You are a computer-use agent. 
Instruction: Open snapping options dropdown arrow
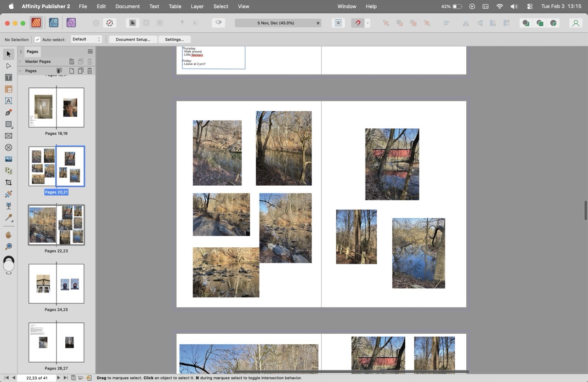point(367,23)
